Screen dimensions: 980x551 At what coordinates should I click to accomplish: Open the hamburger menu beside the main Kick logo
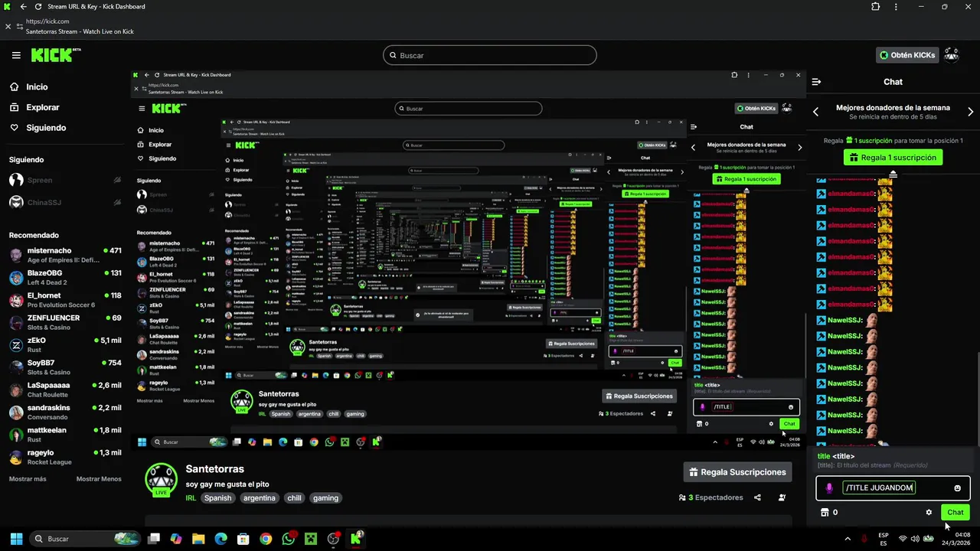pos(16,55)
